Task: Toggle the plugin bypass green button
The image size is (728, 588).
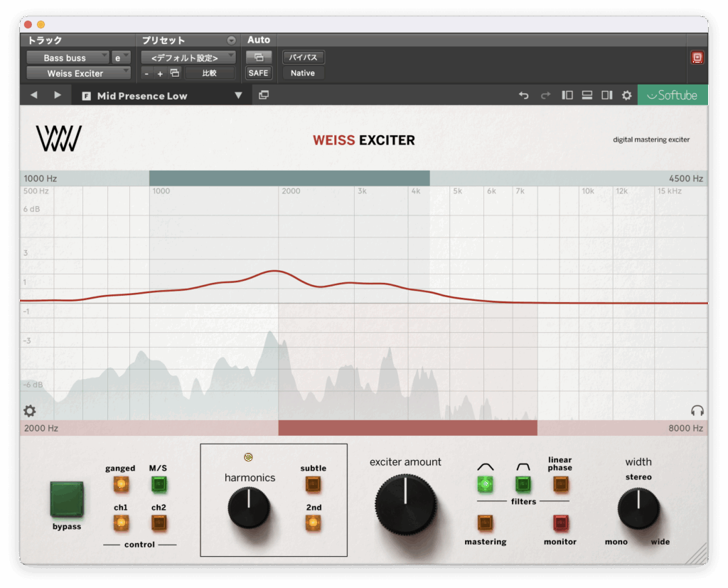Action: point(67,499)
